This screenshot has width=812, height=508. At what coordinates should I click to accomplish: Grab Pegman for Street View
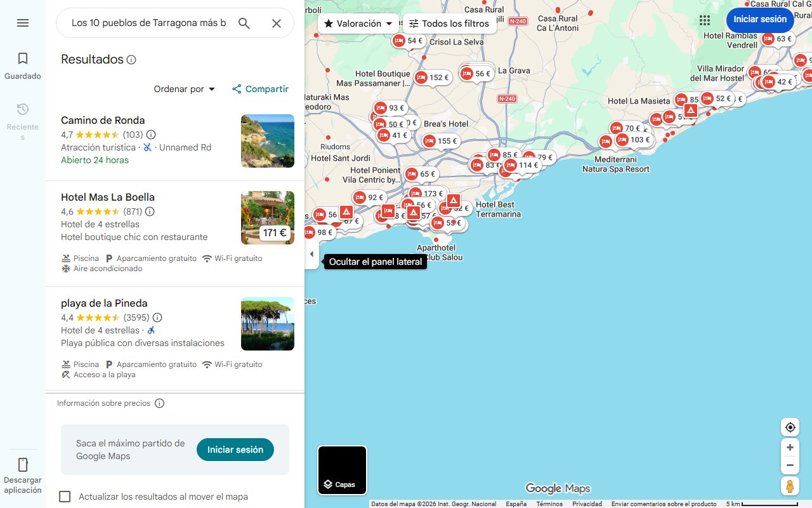coord(790,486)
